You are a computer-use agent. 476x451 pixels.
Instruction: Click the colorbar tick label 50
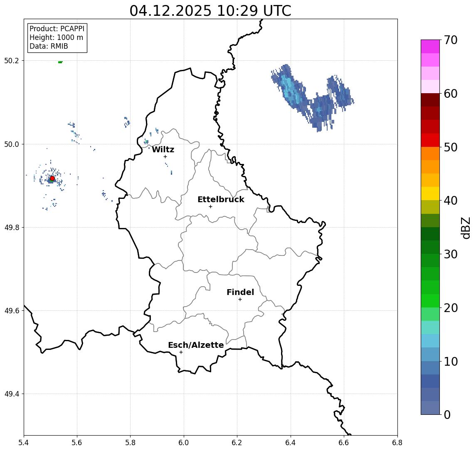[x=451, y=147]
